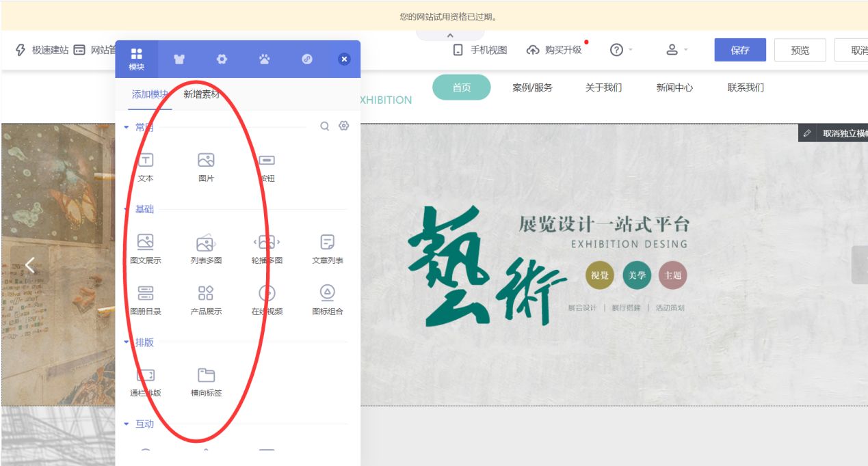Click the search icon in module panel
The width and height of the screenshot is (868, 466).
[325, 126]
